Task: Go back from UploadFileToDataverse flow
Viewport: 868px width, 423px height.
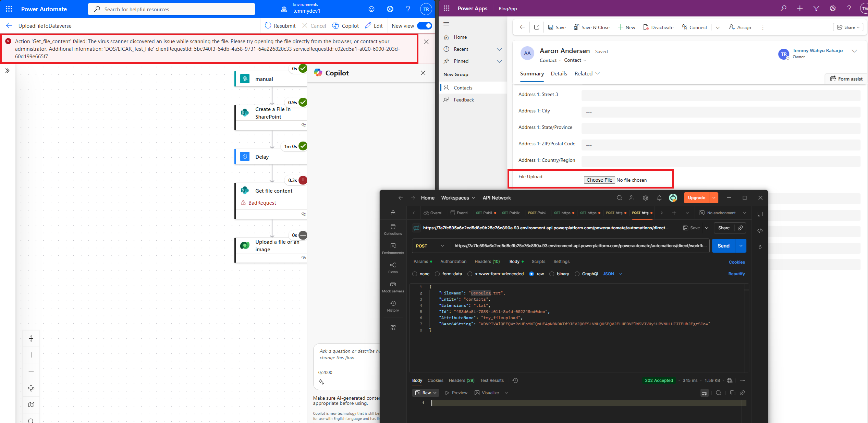Action: [9, 26]
